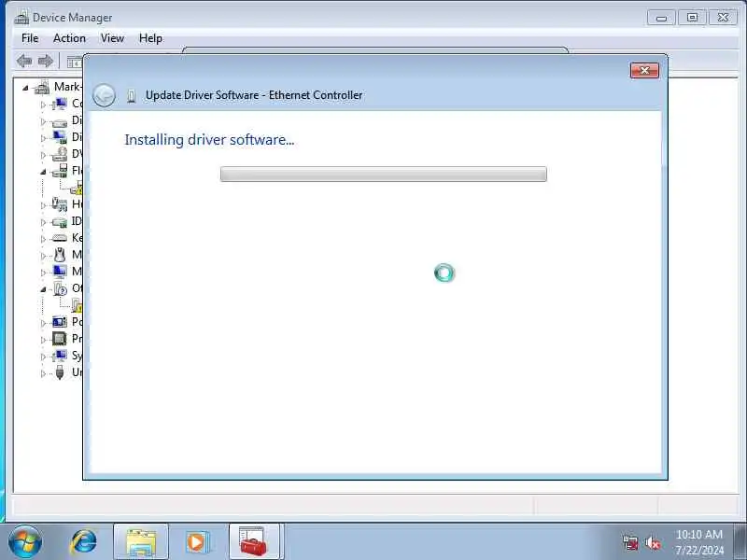Select the IDE controller icon labeled ID
Screen dimensions: 747x560
pos(60,221)
